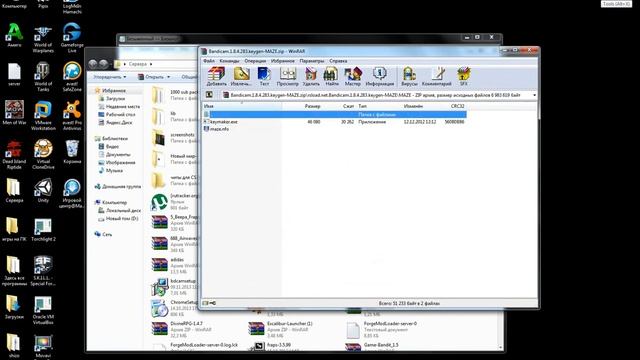
Task: Select the Excalibur-Launcher (1) archive in Explorer
Action: coord(280,329)
